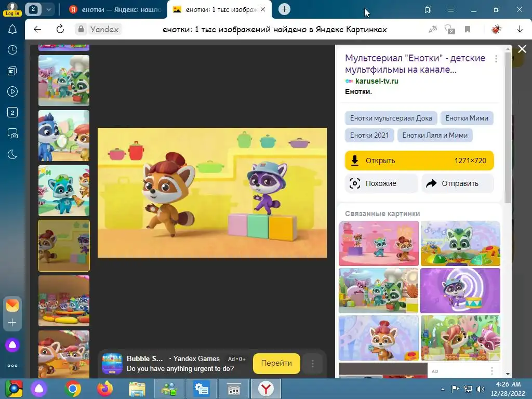Open the bookmarks manager title bar icon

click(x=428, y=9)
